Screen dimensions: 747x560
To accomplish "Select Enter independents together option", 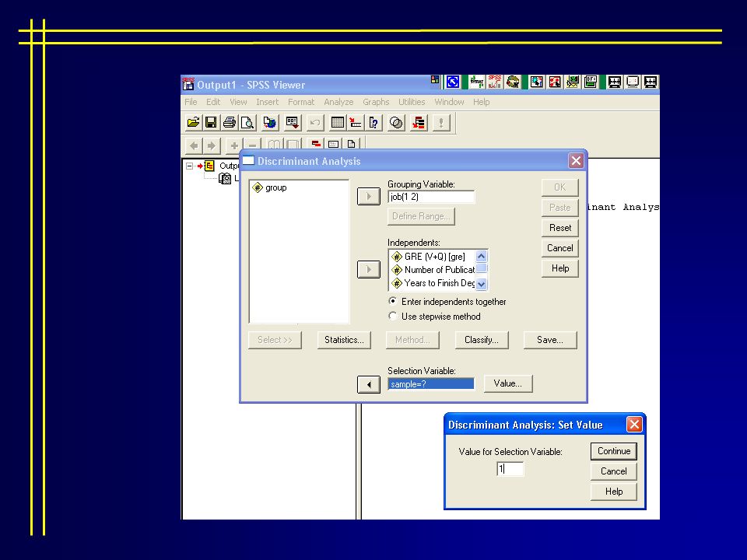I will (x=447, y=302).
